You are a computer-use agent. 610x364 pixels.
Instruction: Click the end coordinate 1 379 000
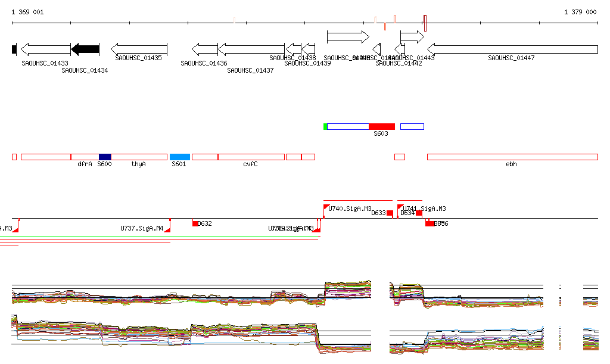tap(580, 12)
